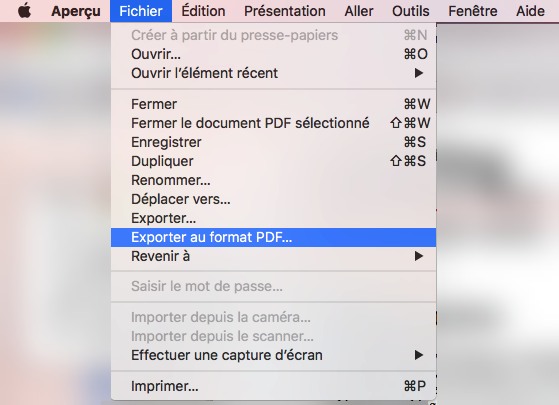This screenshot has height=405, width=559.
Task: Choose Dupliquer menu item
Action: coord(273,161)
